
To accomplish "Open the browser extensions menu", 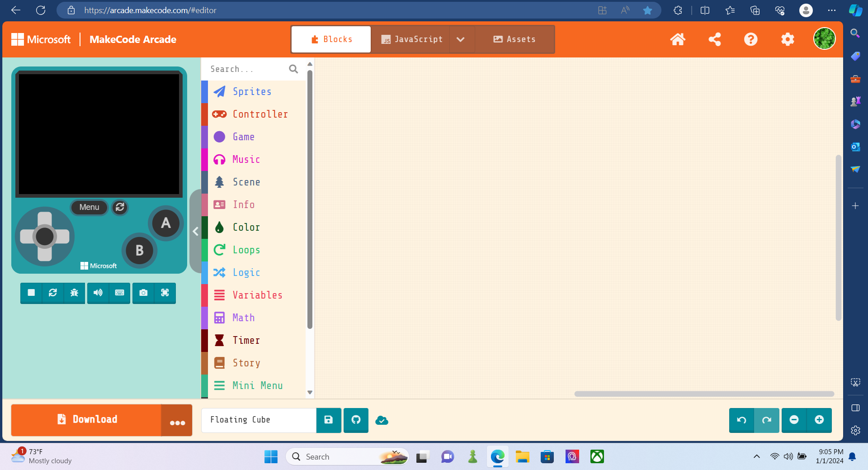I will tap(678, 10).
